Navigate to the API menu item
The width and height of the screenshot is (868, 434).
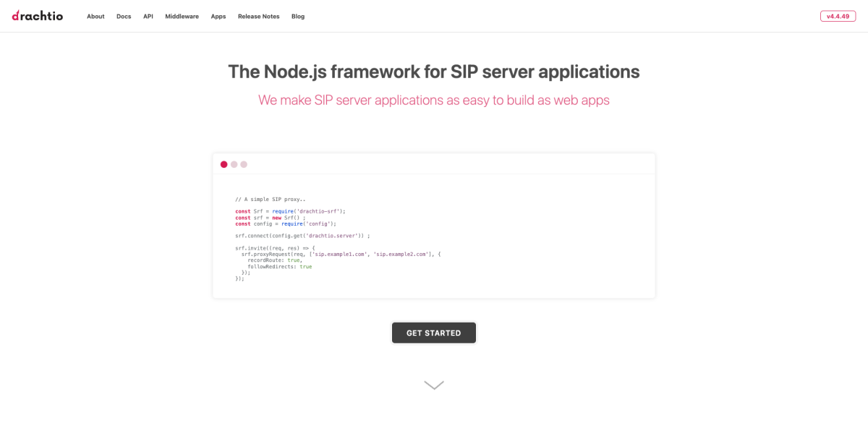(x=148, y=16)
